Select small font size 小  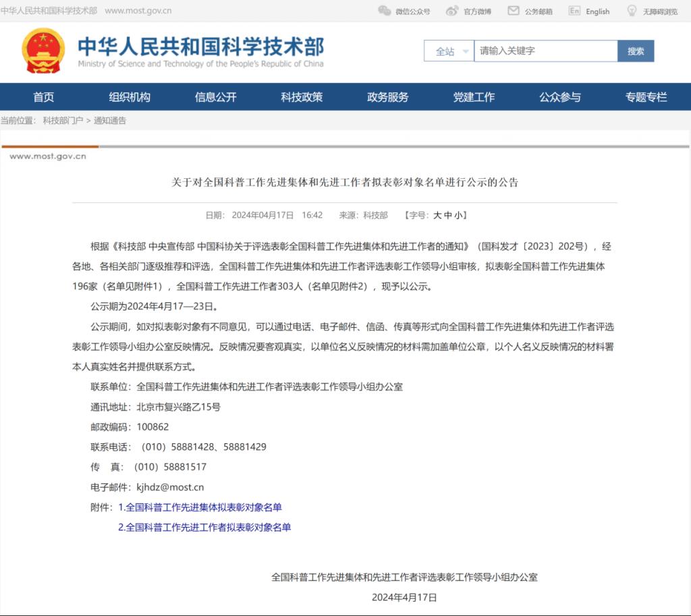coord(458,215)
